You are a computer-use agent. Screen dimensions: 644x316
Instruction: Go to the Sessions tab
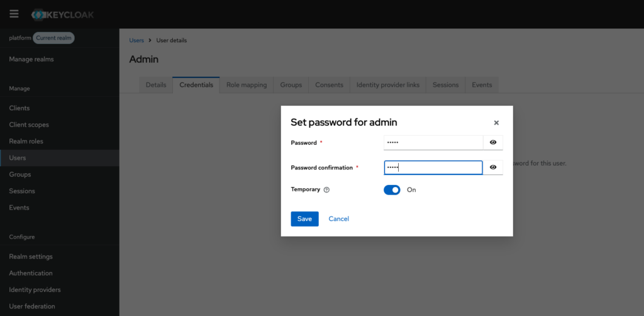tap(445, 85)
